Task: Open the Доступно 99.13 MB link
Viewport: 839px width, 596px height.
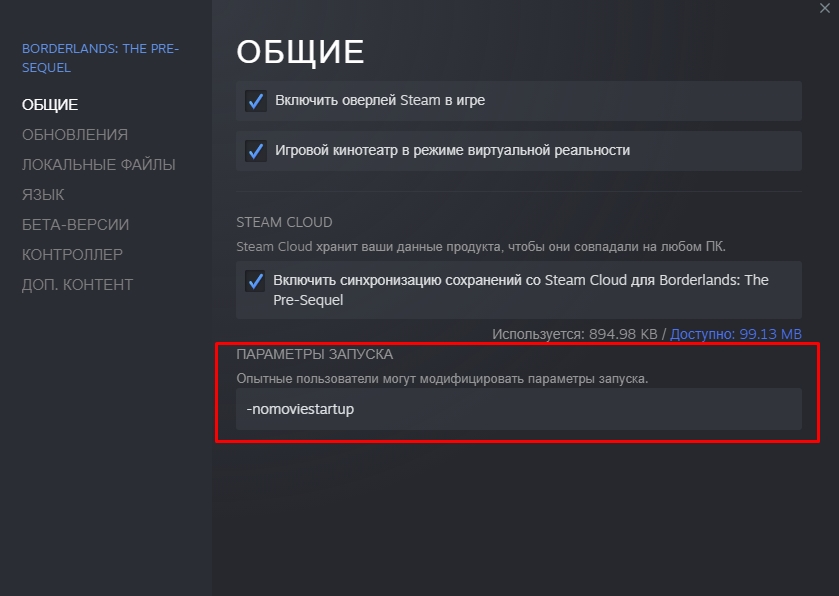Action: 736,333
